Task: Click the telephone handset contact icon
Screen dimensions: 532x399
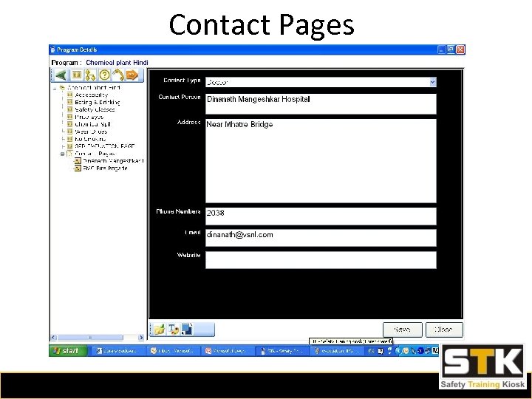Action: click(118, 75)
